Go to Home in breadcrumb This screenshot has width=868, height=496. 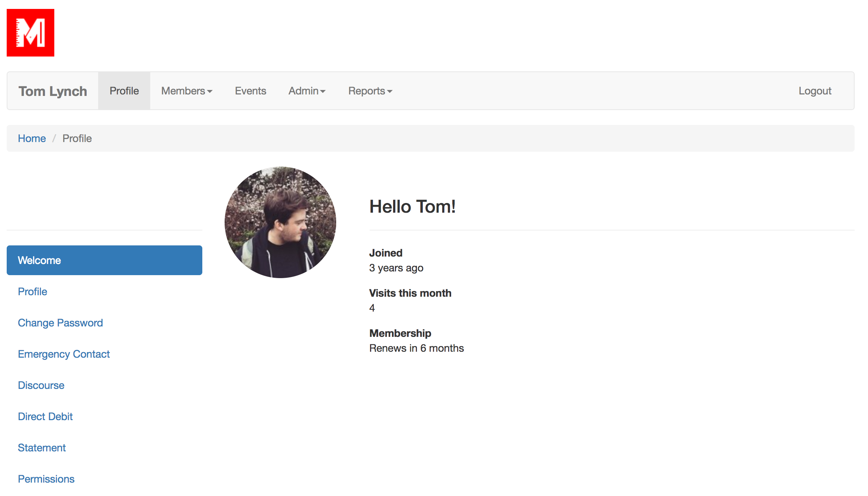(x=32, y=138)
